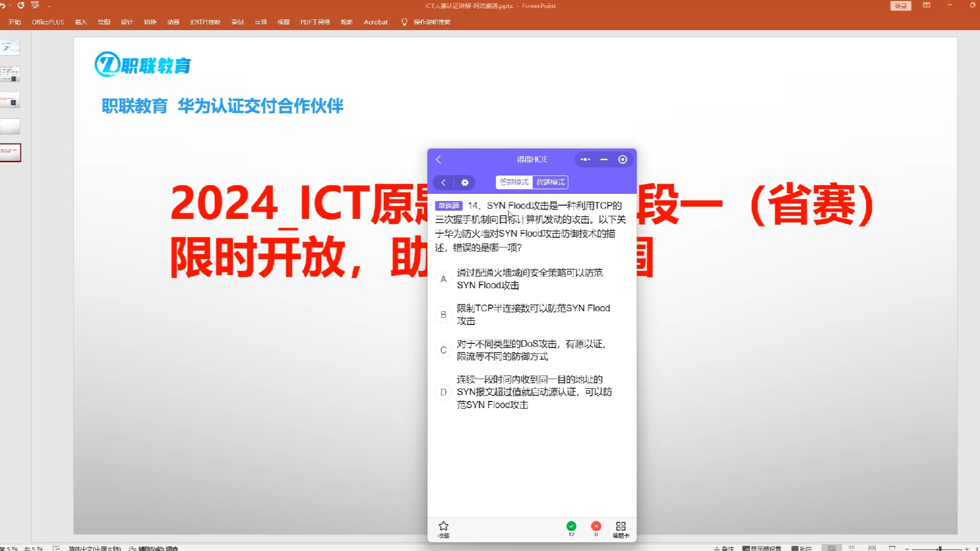Choose answer option B radio circle
The height and width of the screenshot is (551, 980).
point(444,315)
